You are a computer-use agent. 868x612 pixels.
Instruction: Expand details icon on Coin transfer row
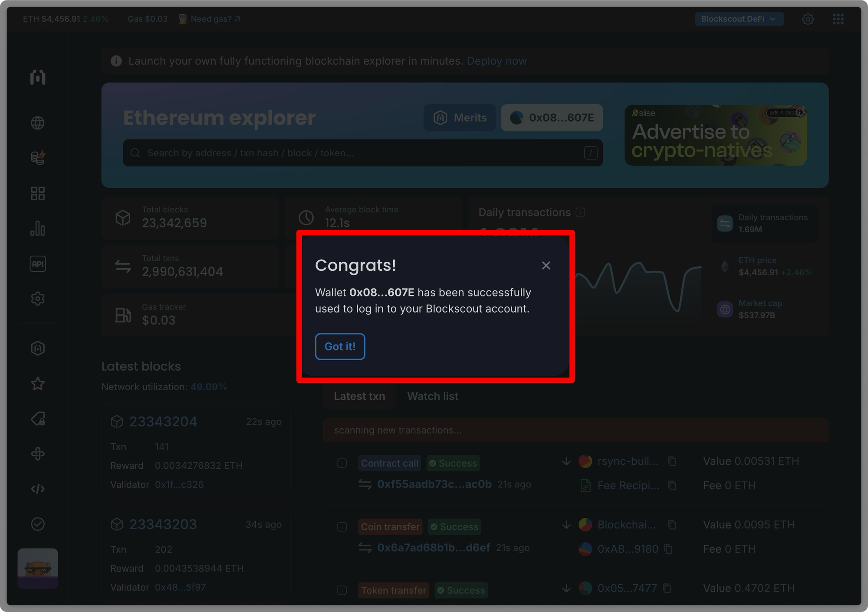(x=342, y=526)
